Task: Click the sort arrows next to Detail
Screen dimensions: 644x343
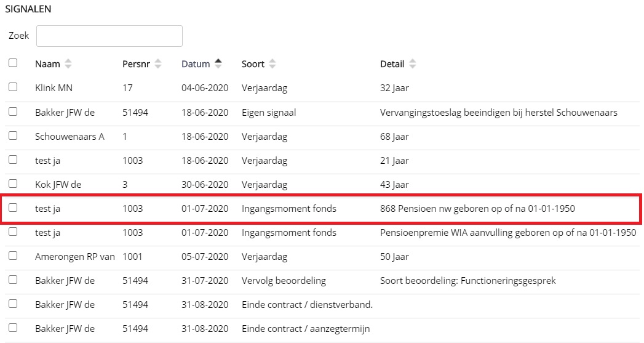Action: click(x=412, y=63)
